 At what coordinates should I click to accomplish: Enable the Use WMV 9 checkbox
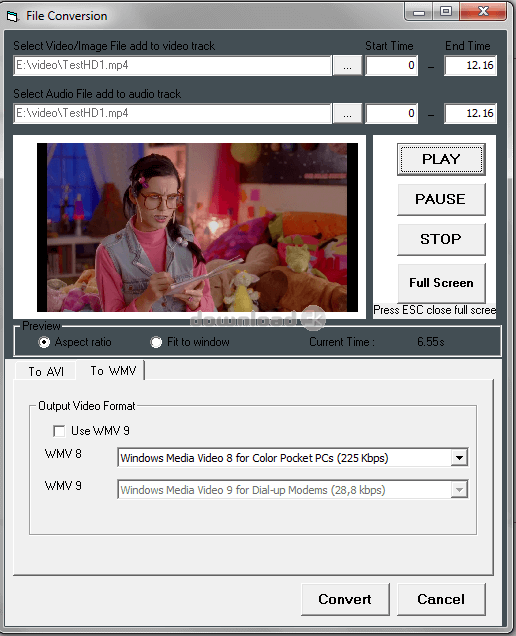pos(59,431)
